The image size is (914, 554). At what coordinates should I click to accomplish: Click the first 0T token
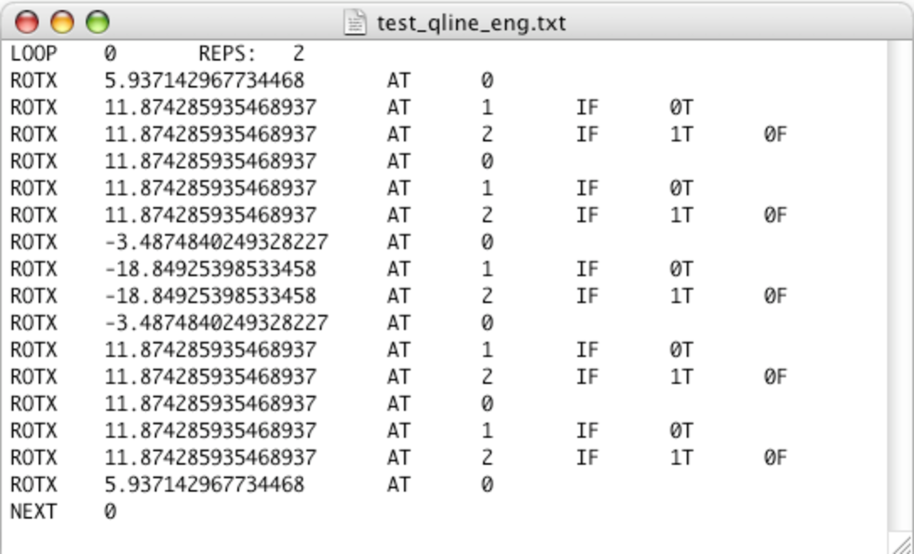tap(681, 107)
